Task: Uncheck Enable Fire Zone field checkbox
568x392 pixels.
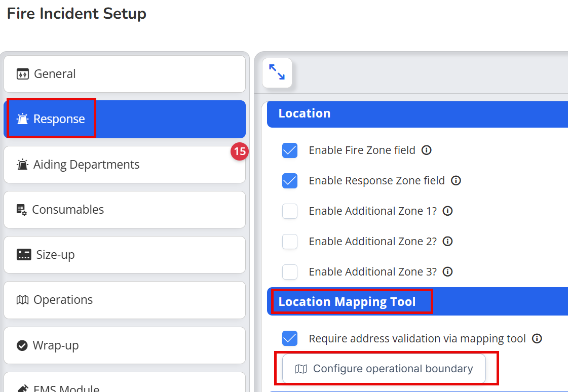Action: pyautogui.click(x=290, y=150)
